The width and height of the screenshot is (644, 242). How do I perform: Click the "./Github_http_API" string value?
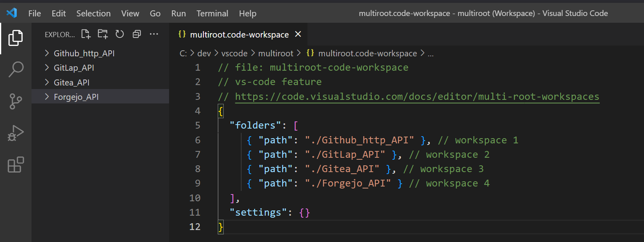[359, 140]
